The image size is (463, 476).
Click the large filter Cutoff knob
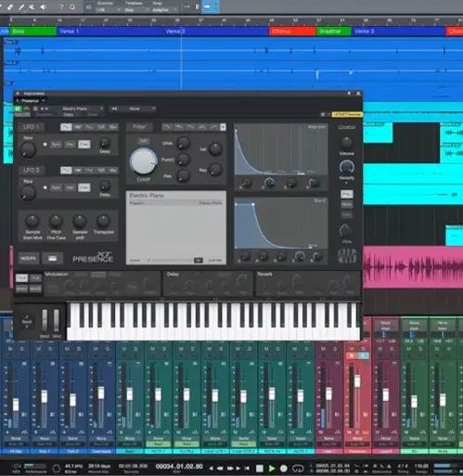tap(143, 161)
